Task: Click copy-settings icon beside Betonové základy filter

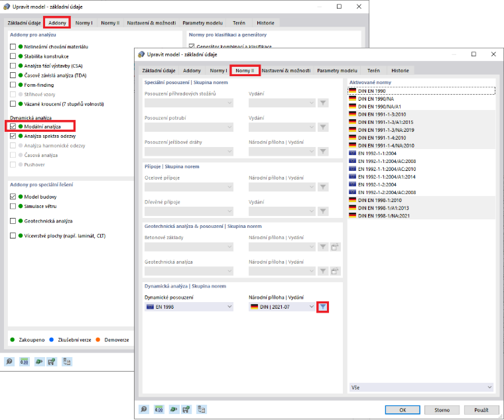Action: pyautogui.click(x=335, y=246)
